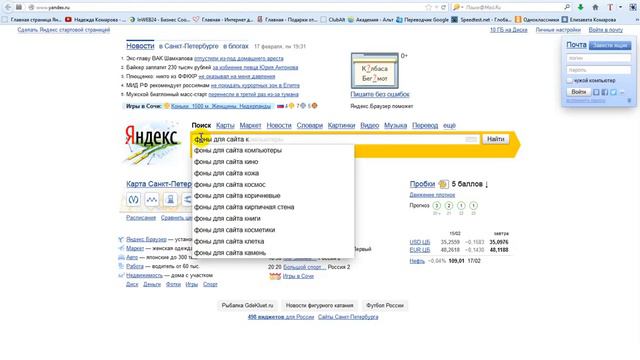Open the Новости heading tab
640x360 pixels.
(140, 46)
